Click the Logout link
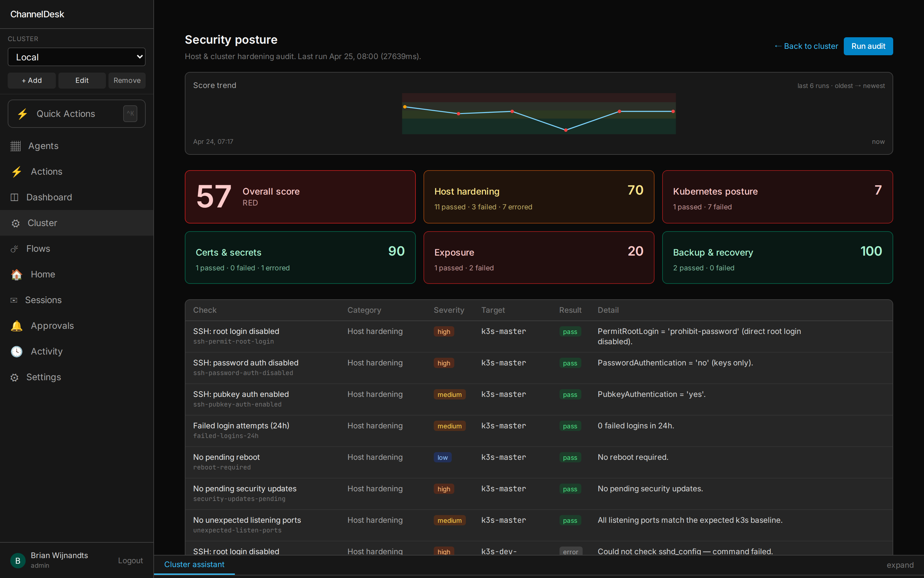924x578 pixels. point(130,560)
